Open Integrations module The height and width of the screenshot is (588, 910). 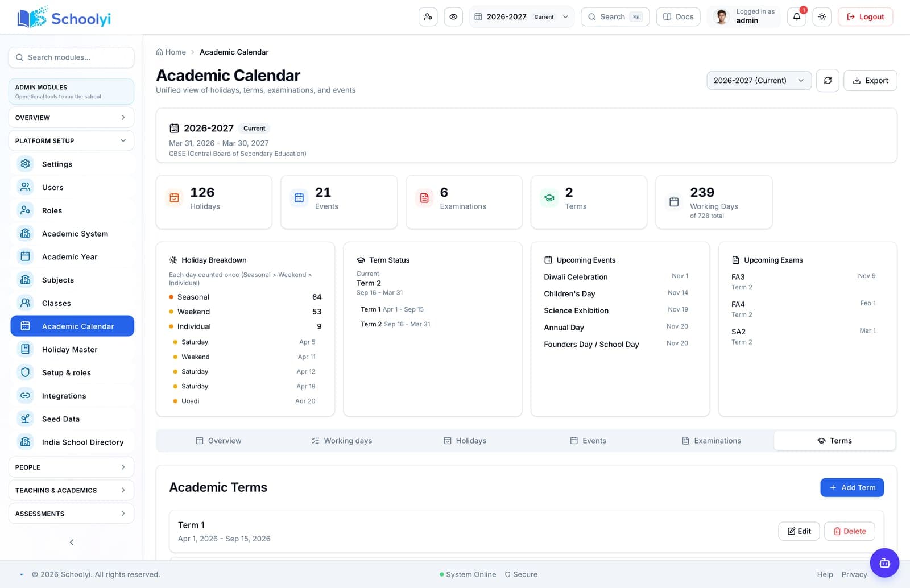click(x=72, y=396)
